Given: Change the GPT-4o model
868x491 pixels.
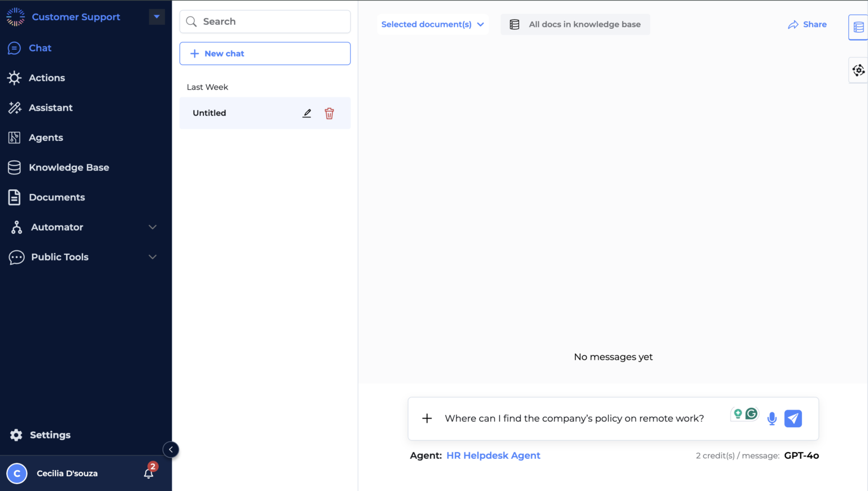Looking at the screenshot, I should (x=801, y=455).
